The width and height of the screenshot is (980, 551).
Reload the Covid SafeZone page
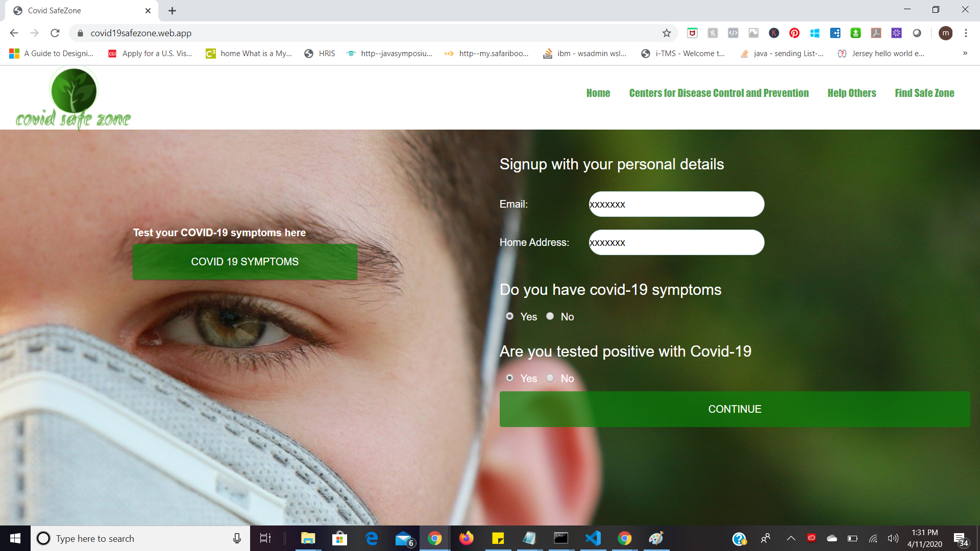coord(55,33)
